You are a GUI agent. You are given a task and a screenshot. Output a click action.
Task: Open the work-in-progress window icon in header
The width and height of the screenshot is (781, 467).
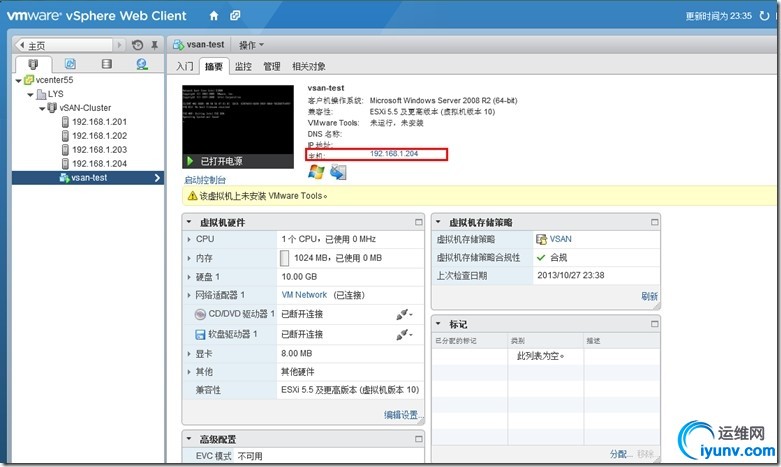(x=235, y=16)
